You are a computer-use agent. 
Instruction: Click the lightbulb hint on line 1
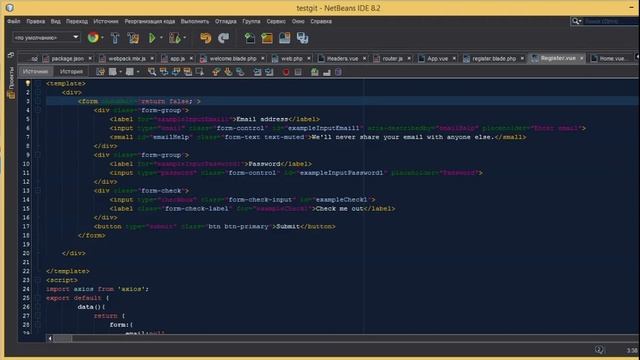click(28, 83)
